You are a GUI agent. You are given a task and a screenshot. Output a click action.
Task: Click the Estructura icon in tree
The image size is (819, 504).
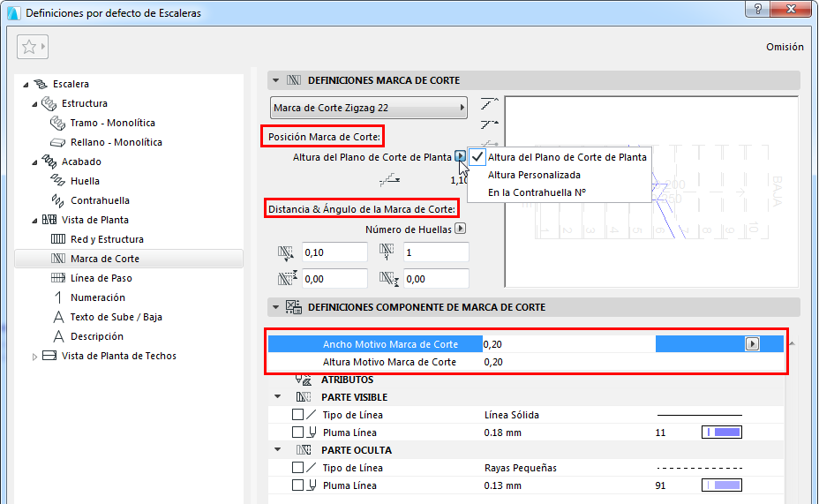pos(49,103)
